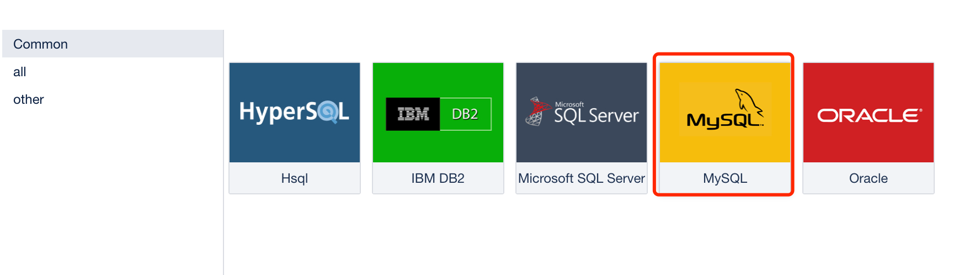980x275 pixels.
Task: Show the other category
Action: (x=29, y=99)
